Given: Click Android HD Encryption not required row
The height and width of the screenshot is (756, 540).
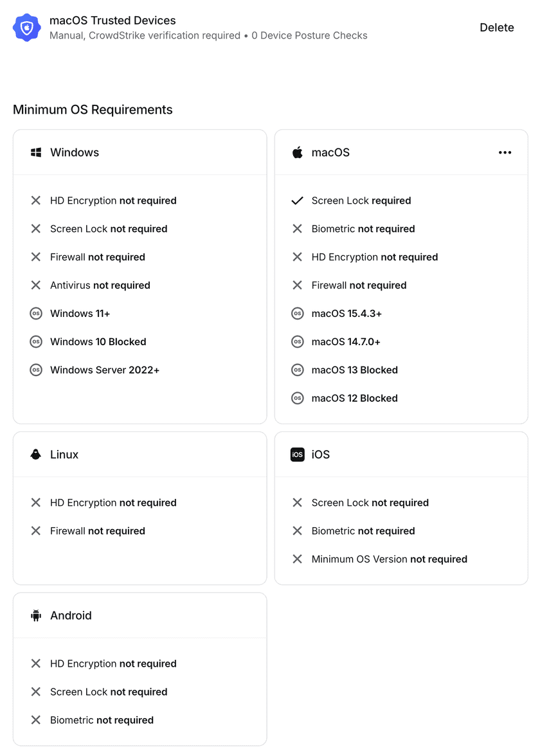Looking at the screenshot, I should (x=113, y=664).
